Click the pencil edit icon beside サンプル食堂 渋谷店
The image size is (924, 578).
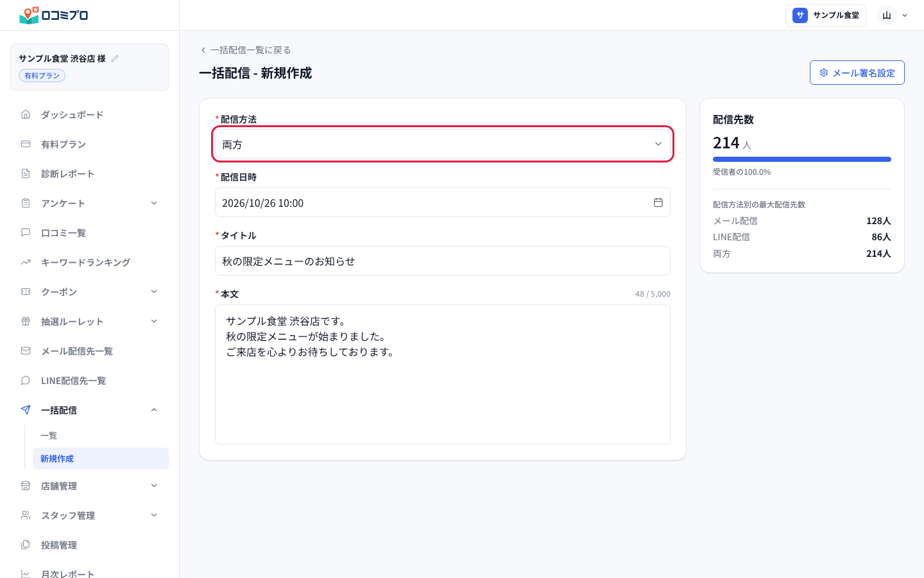pyautogui.click(x=115, y=58)
